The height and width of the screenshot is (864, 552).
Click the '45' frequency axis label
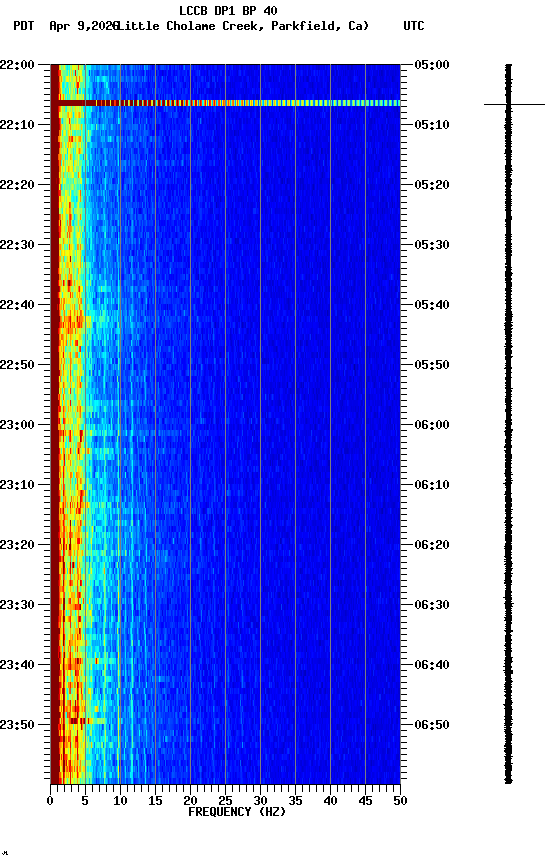tap(365, 801)
